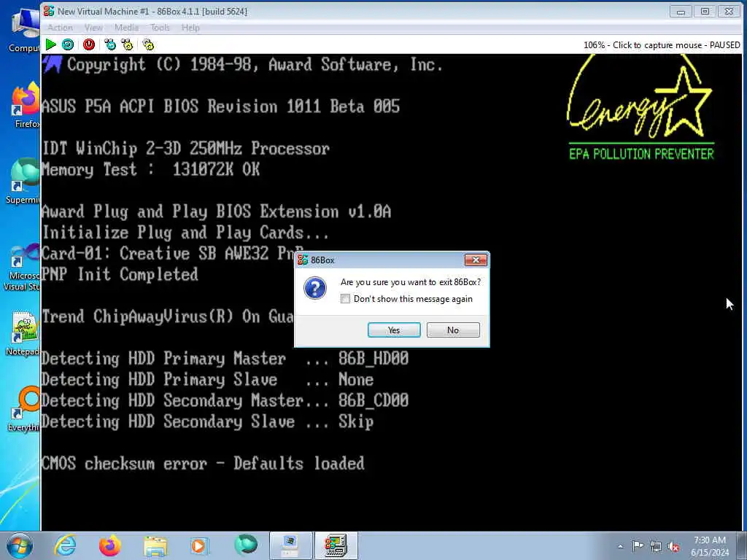
Task: Click the red ACPI shutdown power icon
Action: (89, 44)
